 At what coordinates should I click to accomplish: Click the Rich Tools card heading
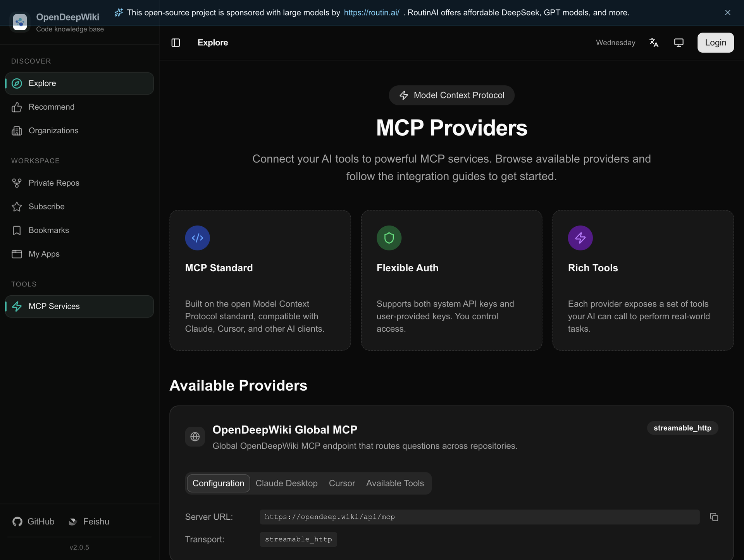tap(593, 268)
